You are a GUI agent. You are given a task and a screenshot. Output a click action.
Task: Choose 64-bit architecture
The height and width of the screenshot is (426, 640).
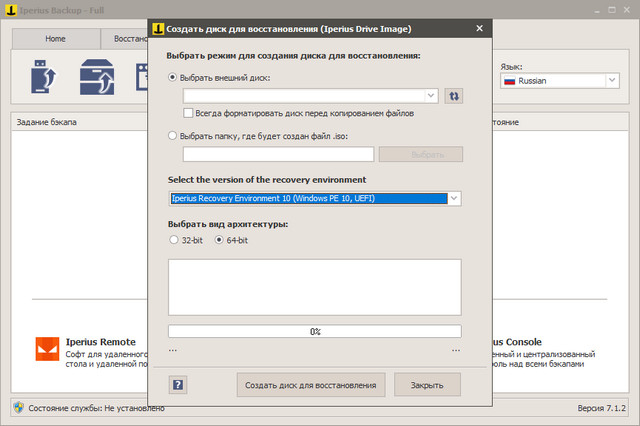click(x=219, y=240)
